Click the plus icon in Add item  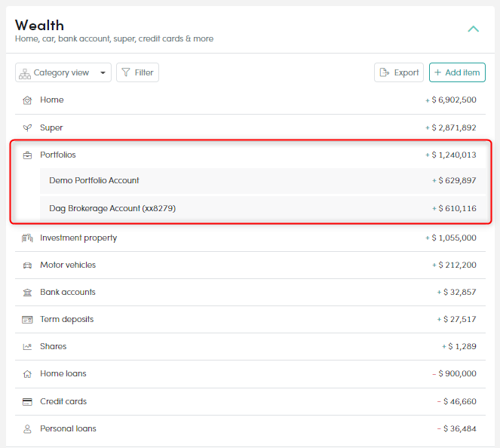(438, 72)
